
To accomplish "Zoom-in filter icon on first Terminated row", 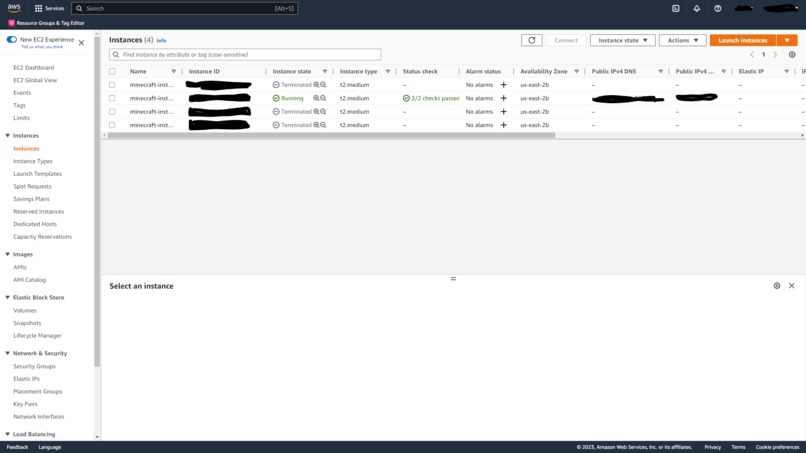I will 316,85.
